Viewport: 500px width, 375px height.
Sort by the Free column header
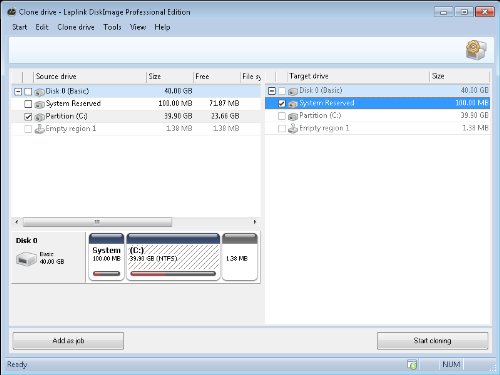tap(217, 77)
